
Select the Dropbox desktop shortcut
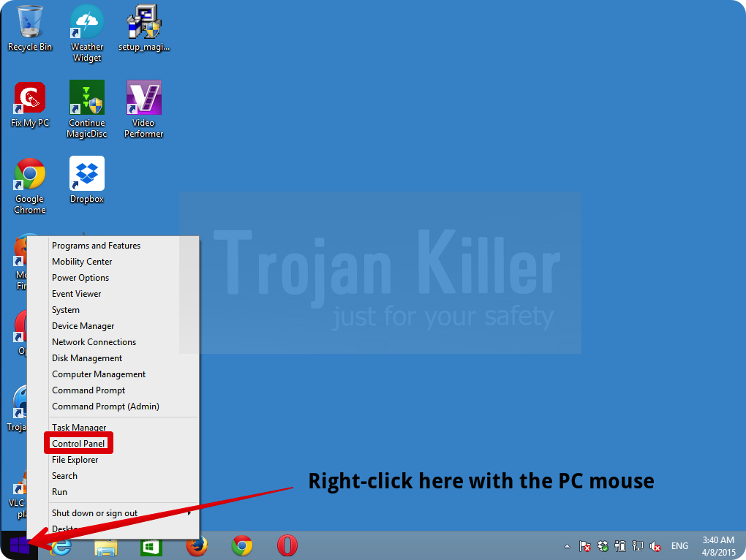pyautogui.click(x=87, y=180)
